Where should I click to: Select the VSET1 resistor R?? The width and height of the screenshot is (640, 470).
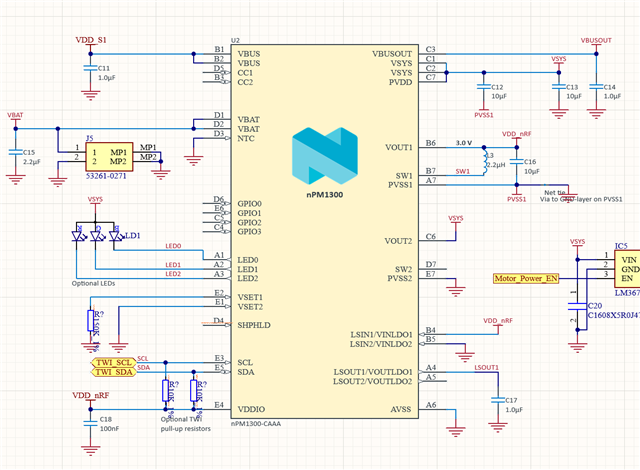click(x=90, y=320)
